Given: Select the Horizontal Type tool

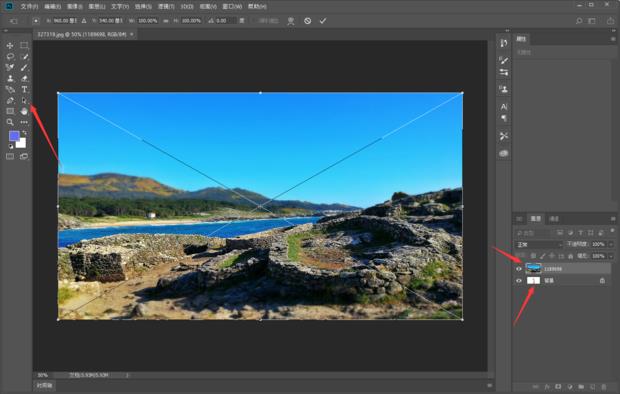Looking at the screenshot, I should [24, 89].
